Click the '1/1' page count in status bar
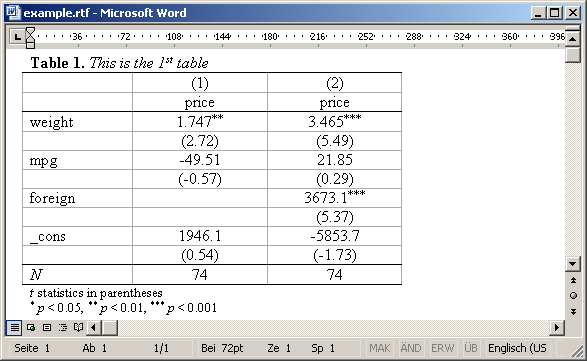This screenshot has width=587, height=361. (x=161, y=348)
